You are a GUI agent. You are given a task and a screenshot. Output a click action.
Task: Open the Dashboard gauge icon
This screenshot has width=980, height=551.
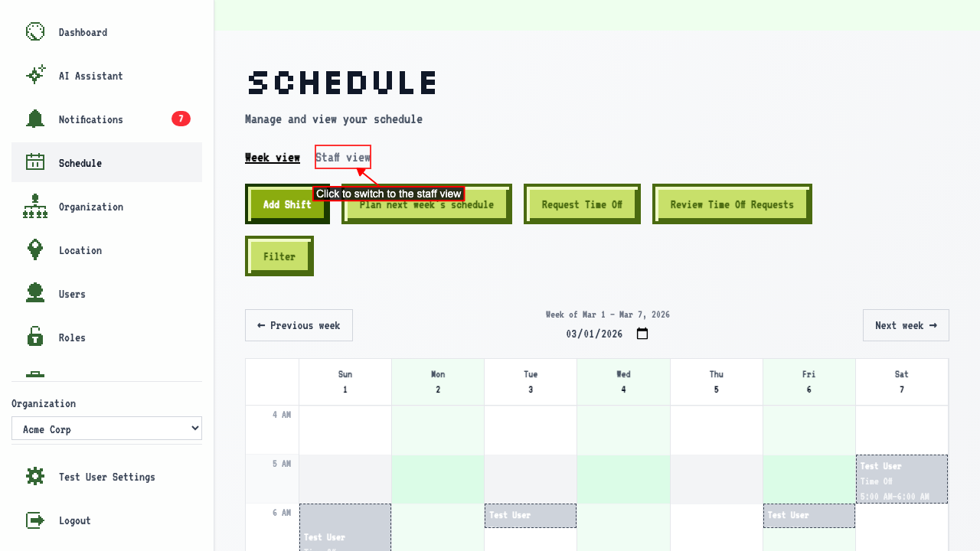click(35, 32)
